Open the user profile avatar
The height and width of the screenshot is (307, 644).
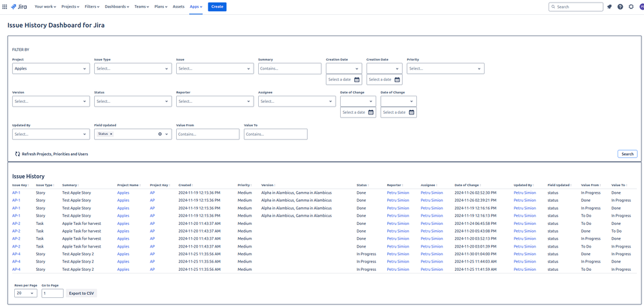(641, 6)
